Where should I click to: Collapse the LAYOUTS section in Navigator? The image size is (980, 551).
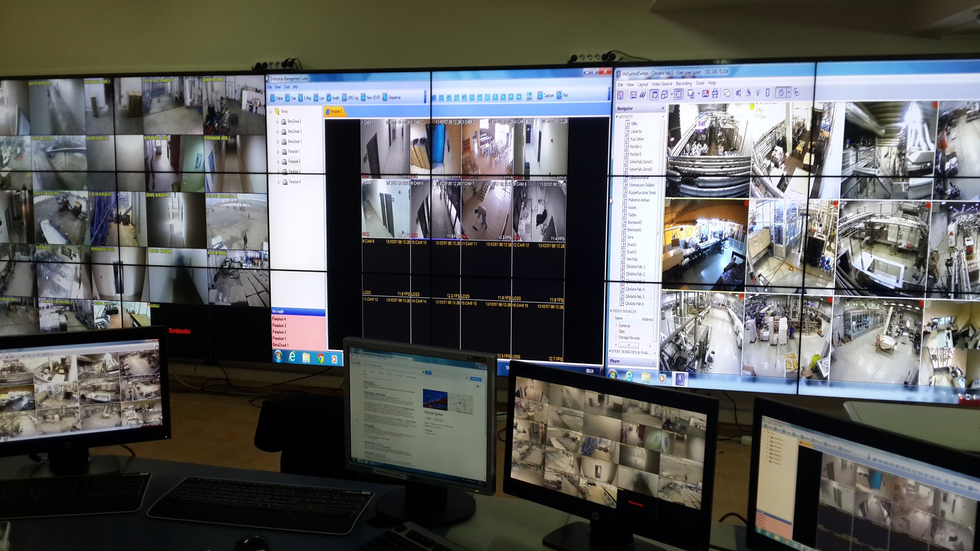pyautogui.click(x=618, y=117)
